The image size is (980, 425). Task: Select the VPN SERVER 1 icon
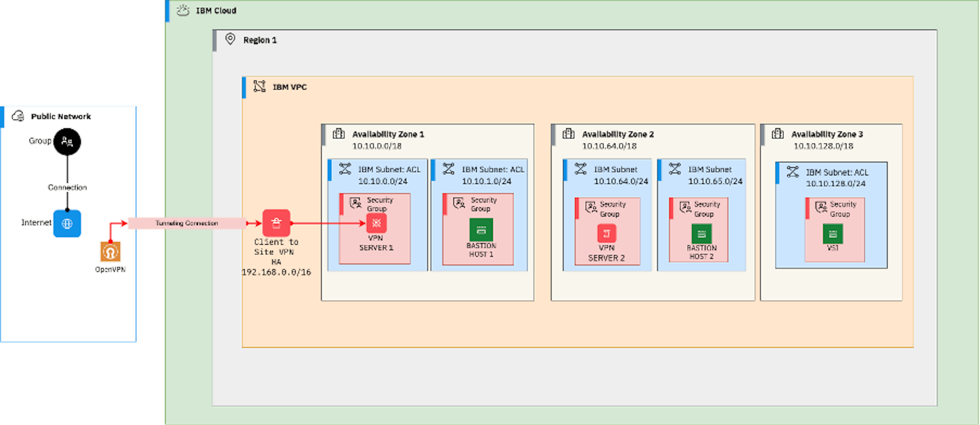pyautogui.click(x=376, y=223)
